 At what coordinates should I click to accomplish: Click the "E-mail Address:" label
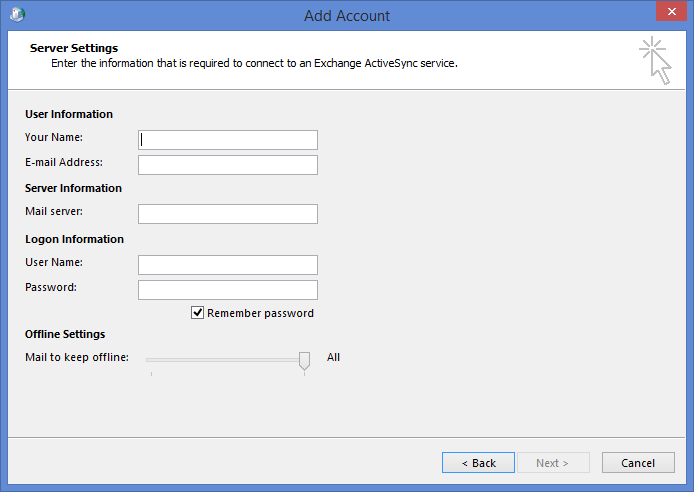(64, 162)
